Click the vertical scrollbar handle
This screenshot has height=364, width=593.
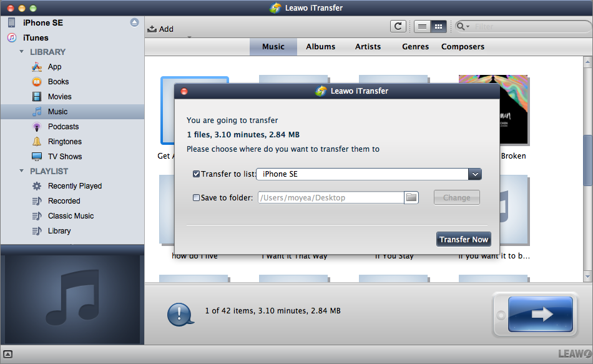(x=587, y=159)
